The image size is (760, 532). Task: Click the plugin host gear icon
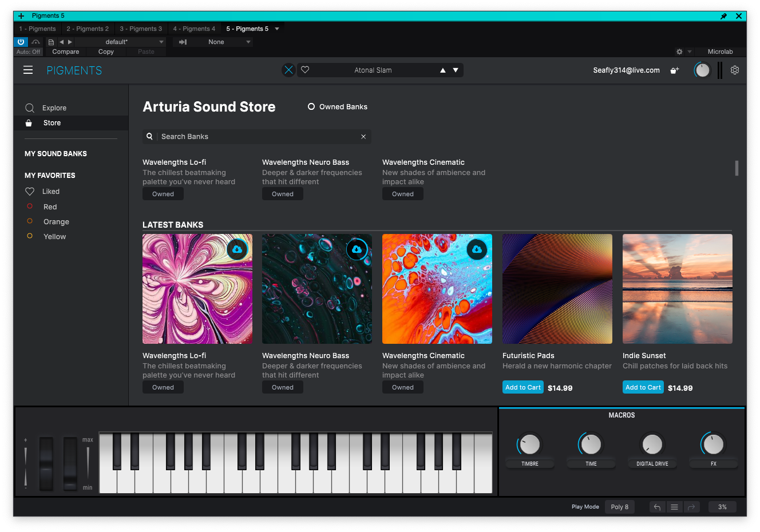(x=679, y=51)
